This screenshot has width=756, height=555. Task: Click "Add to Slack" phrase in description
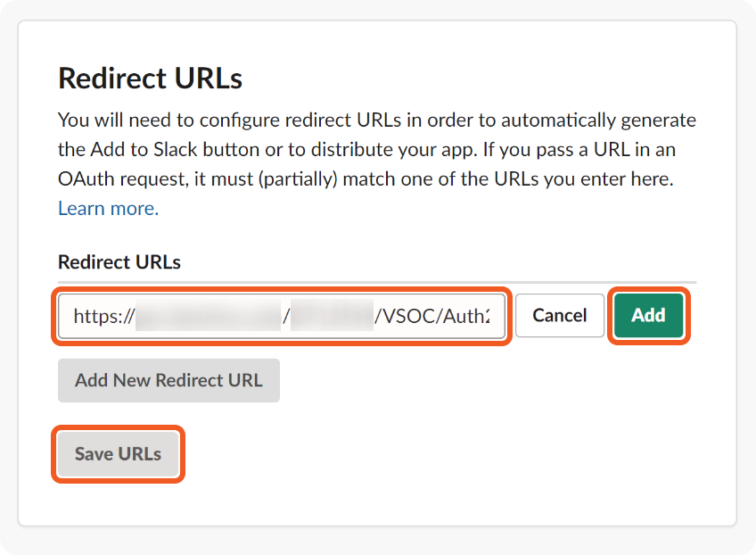tap(136, 149)
